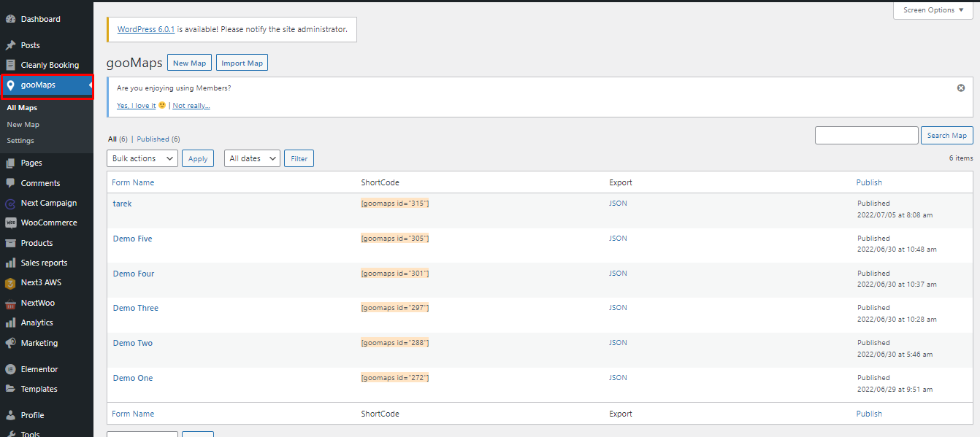The image size is (980, 437).
Task: Open the Demo One map
Action: pos(133,378)
